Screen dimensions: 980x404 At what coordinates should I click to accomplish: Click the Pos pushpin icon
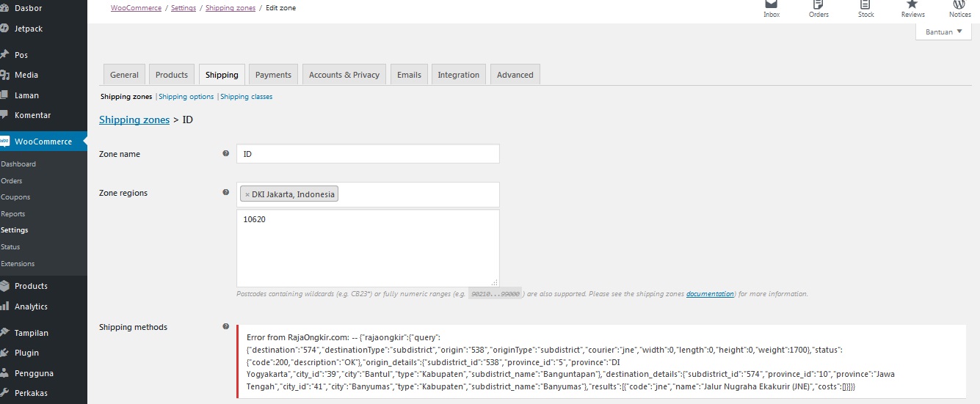tap(4, 54)
